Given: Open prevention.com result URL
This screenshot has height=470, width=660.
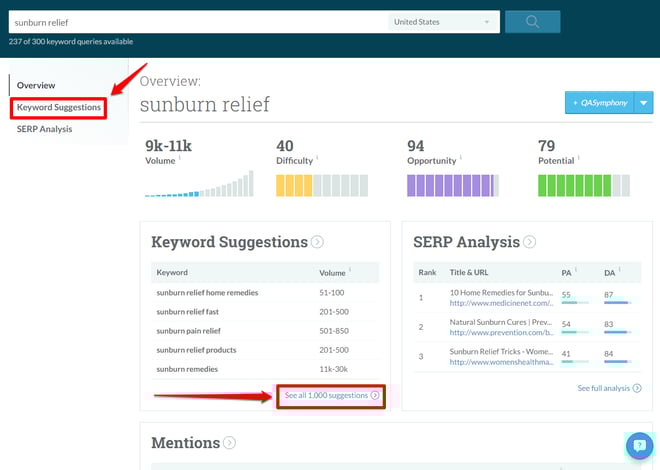Looking at the screenshot, I should tap(501, 333).
